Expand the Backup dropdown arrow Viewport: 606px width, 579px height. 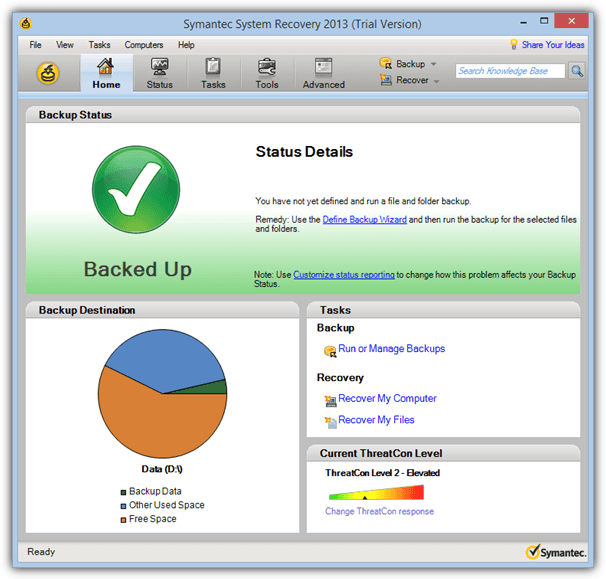coord(433,64)
